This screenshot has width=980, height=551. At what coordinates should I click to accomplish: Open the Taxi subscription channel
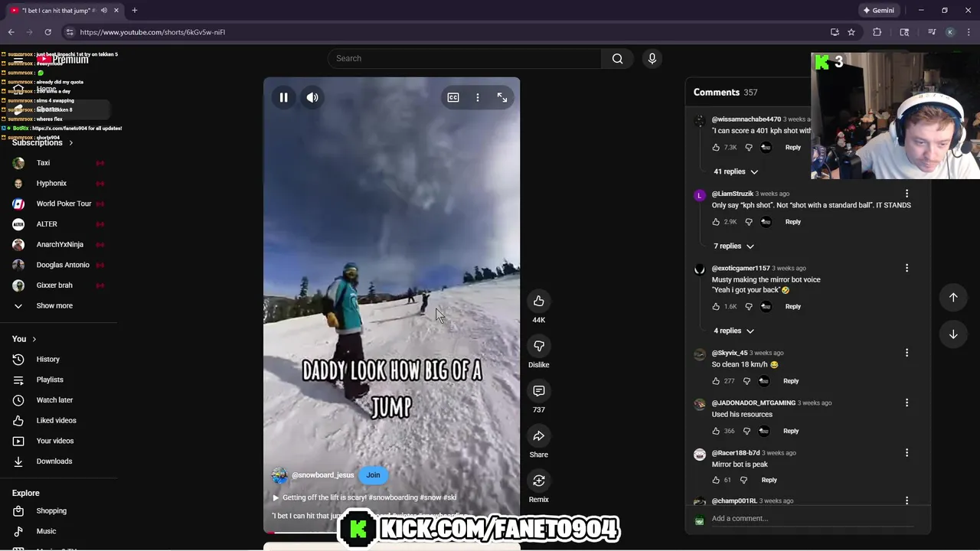57,163
